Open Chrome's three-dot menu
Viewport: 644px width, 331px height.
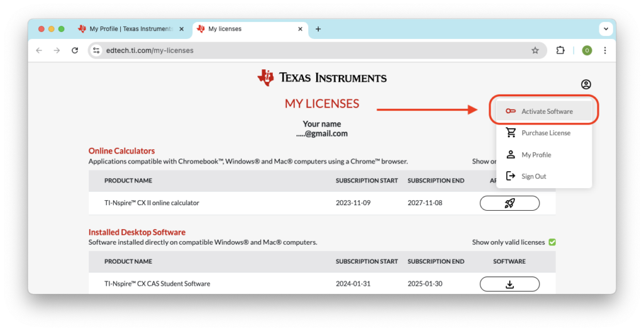(605, 50)
